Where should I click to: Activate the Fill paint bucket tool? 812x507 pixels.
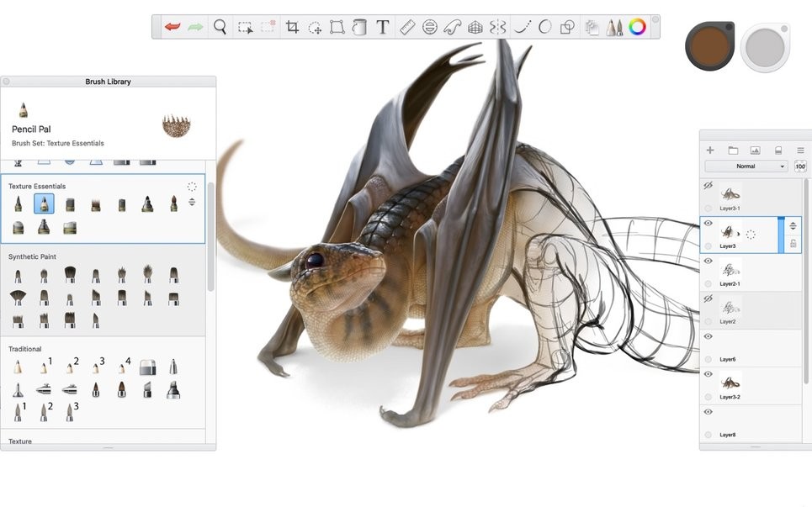tap(359, 27)
